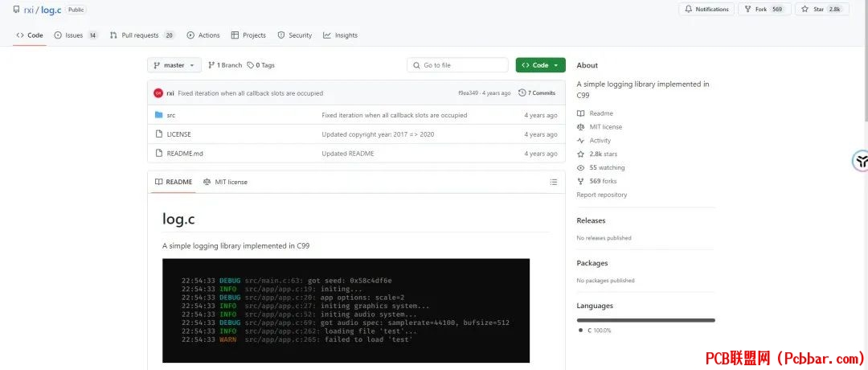This screenshot has width=868, height=370.
Task: Open the rxi owner link in breadcrumb
Action: (x=29, y=10)
